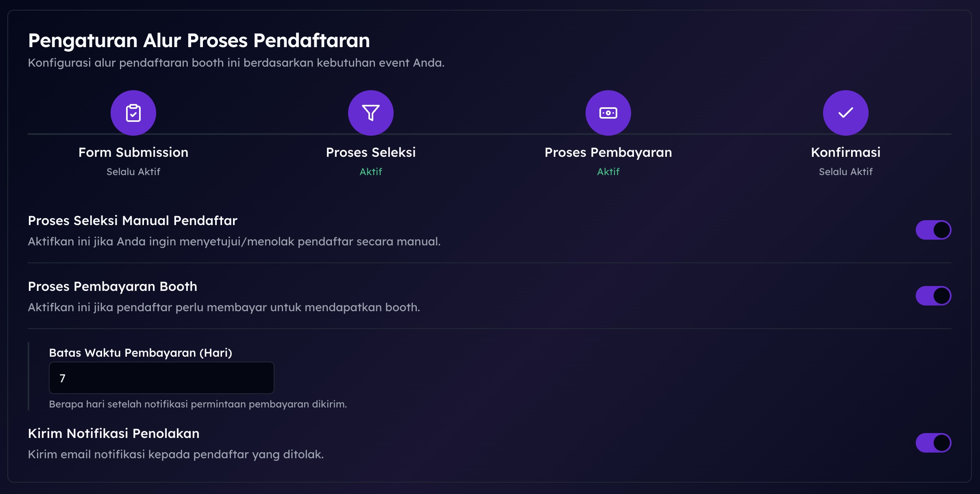The image size is (980, 494).
Task: Turn off Kirim Notifikasi Penolakan toggle
Action: (933, 443)
